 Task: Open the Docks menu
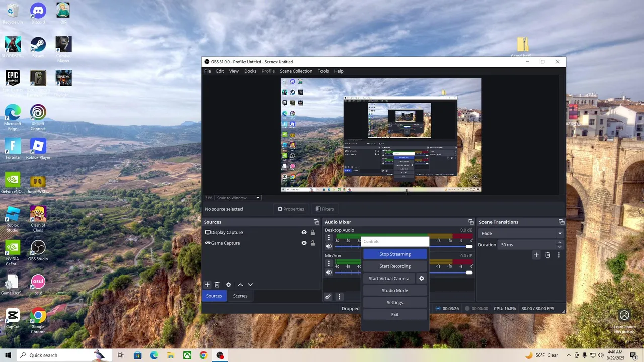point(250,71)
